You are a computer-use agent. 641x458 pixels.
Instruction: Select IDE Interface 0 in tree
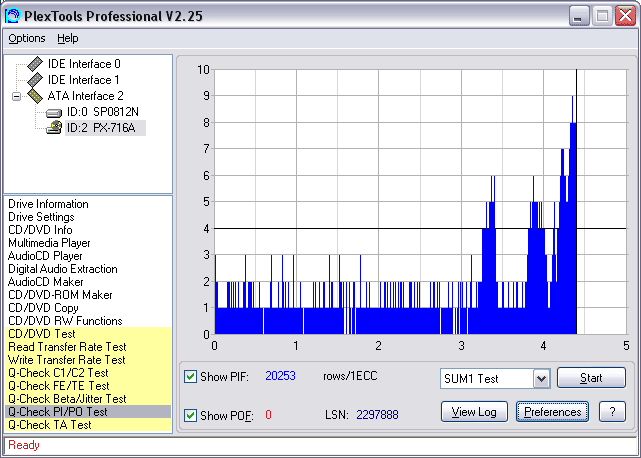pyautogui.click(x=84, y=64)
